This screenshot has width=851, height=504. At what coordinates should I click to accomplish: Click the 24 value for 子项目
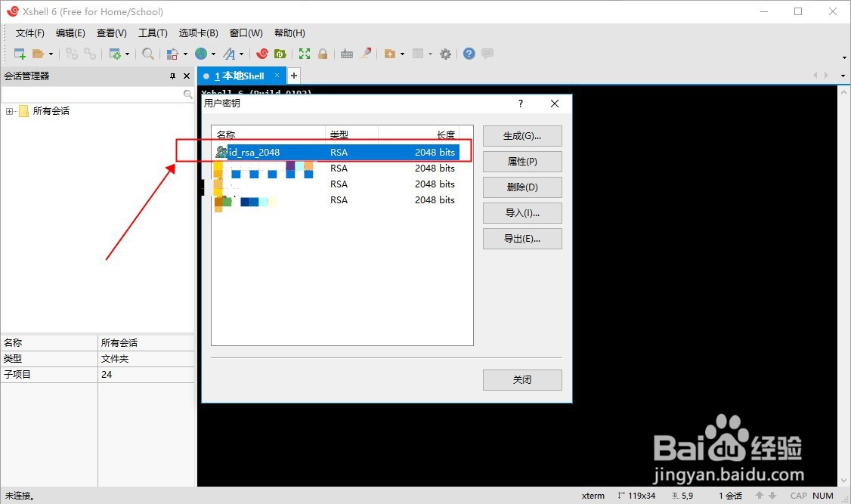(x=107, y=374)
